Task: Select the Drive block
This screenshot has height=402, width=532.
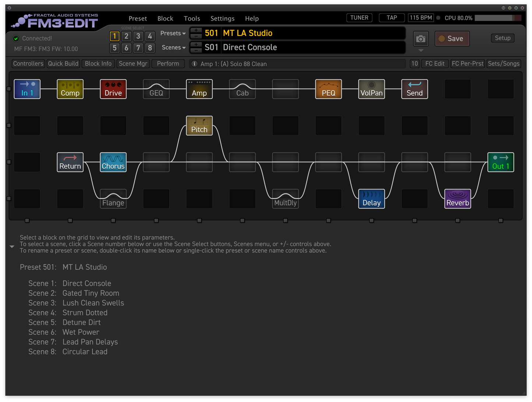Action: point(113,89)
